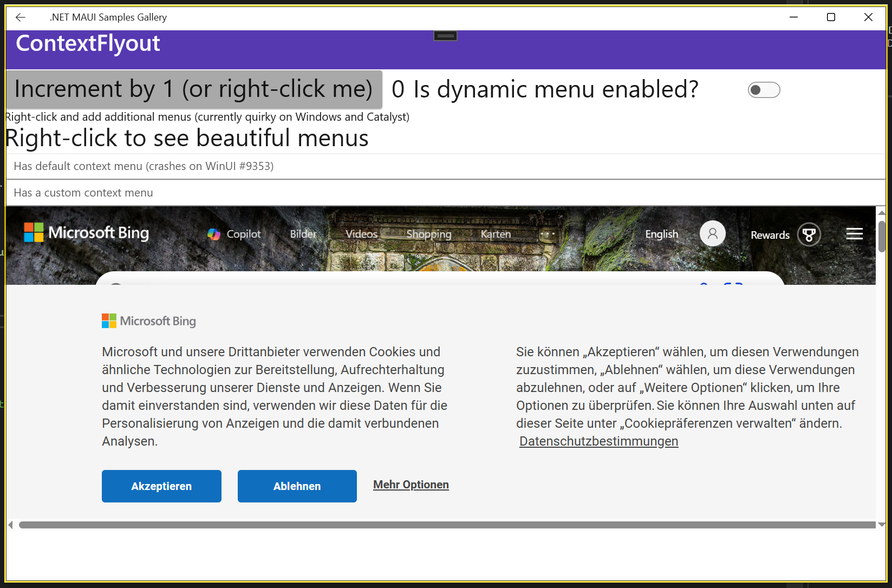Click the drag handle at top center
The height and width of the screenshot is (588, 892).
coord(445,36)
